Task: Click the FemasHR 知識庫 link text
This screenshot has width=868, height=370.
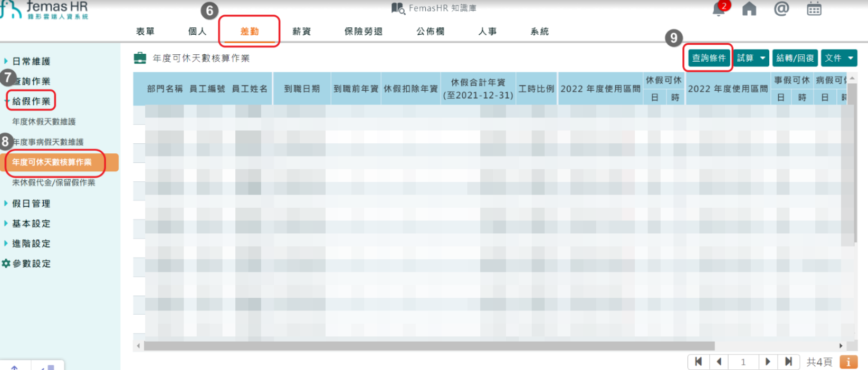Action: click(x=442, y=8)
